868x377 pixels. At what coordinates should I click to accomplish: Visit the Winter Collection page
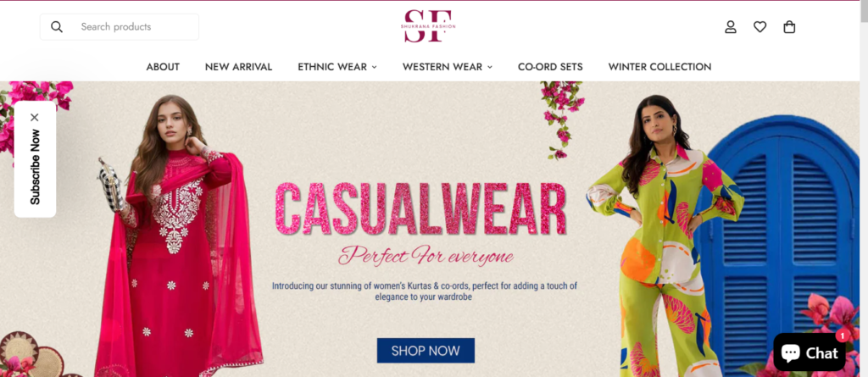tap(659, 66)
